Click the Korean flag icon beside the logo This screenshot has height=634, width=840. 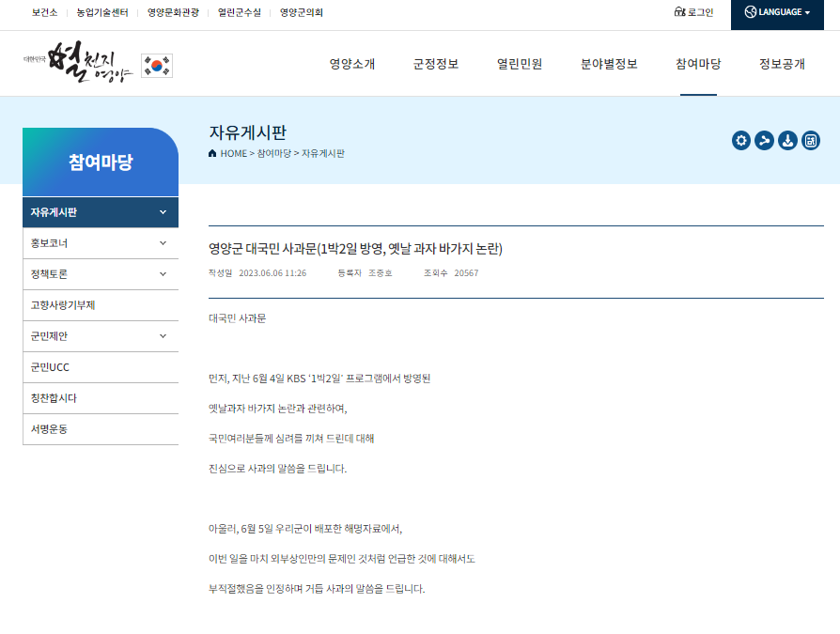coord(157,64)
